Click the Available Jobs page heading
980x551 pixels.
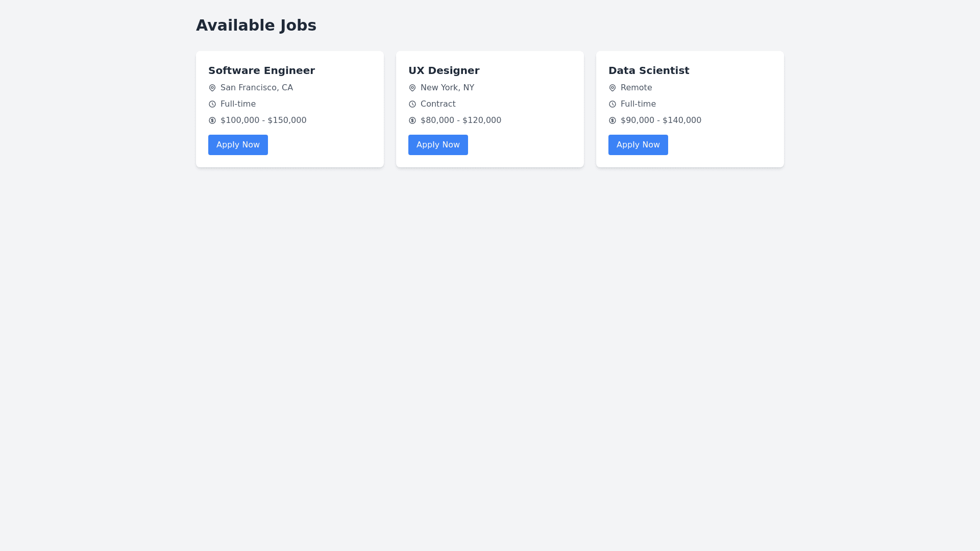(256, 26)
